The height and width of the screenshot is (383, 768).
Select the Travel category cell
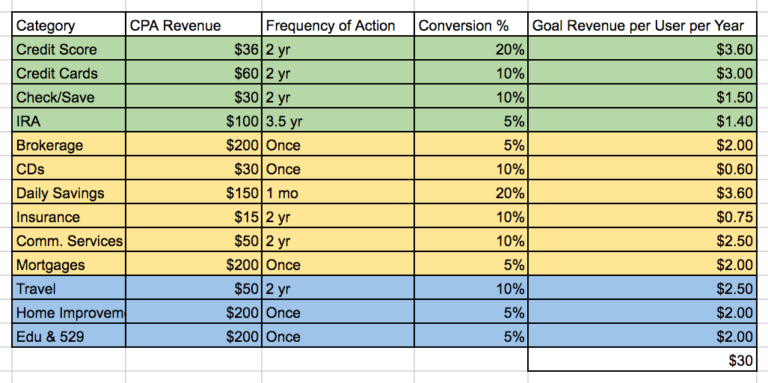pos(69,289)
